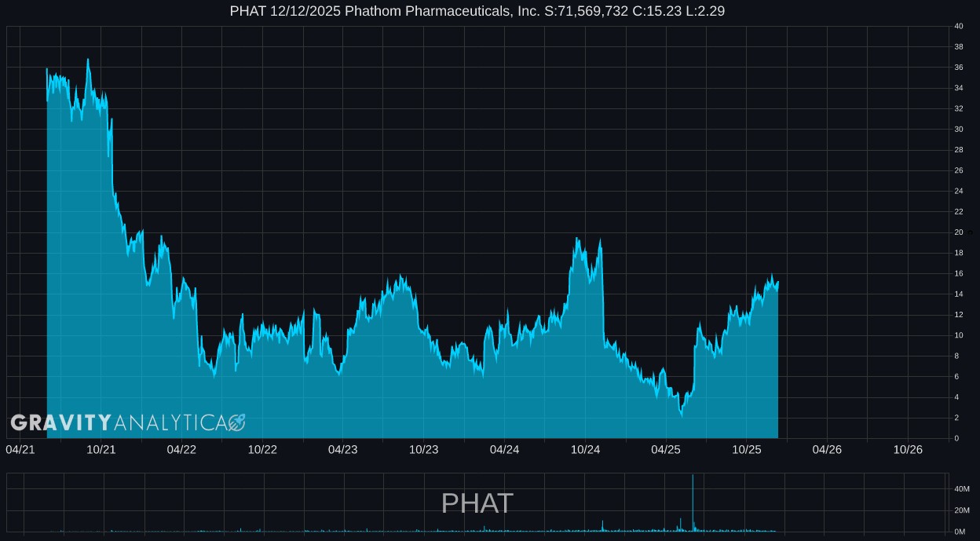Click the rocket icon in Gravity Analytica logo
This screenshot has height=541, width=980.
tap(236, 422)
